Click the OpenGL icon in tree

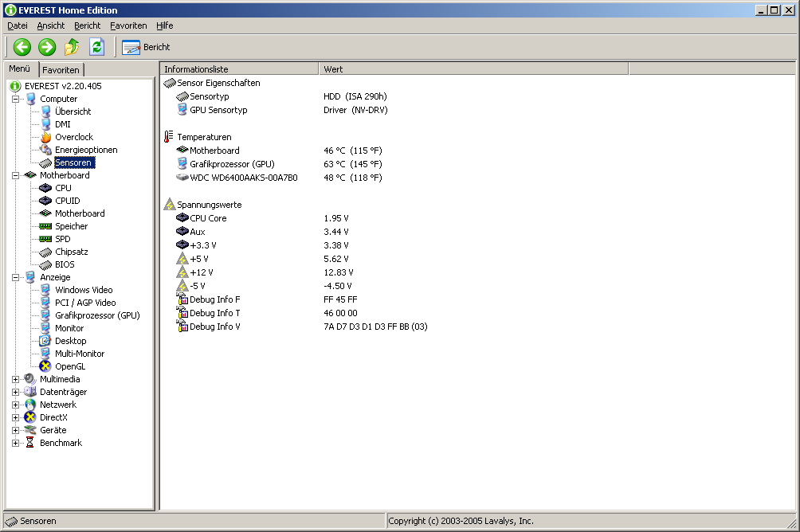coord(45,366)
